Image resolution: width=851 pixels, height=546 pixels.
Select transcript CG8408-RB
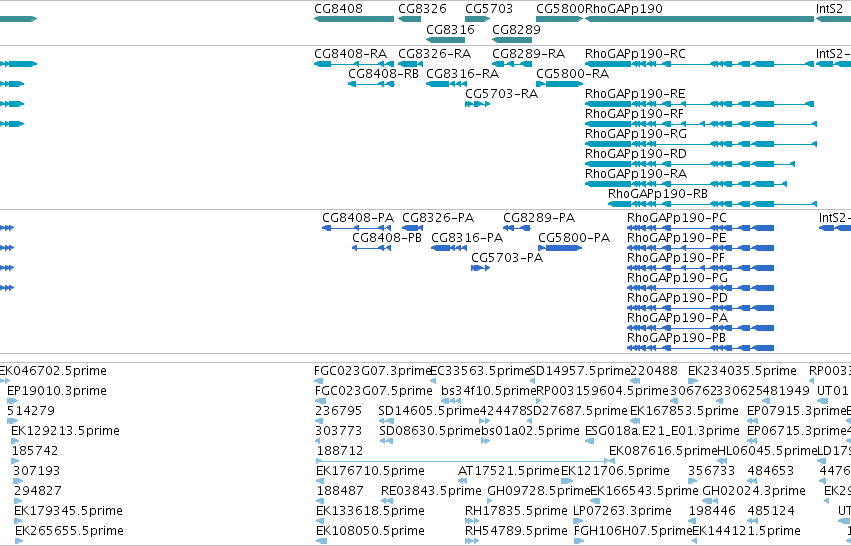371,84
